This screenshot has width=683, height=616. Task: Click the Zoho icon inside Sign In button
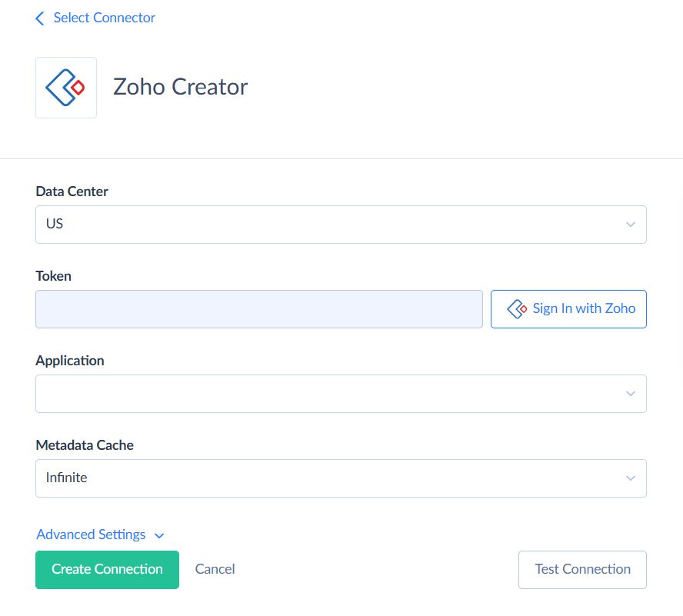pyautogui.click(x=516, y=308)
